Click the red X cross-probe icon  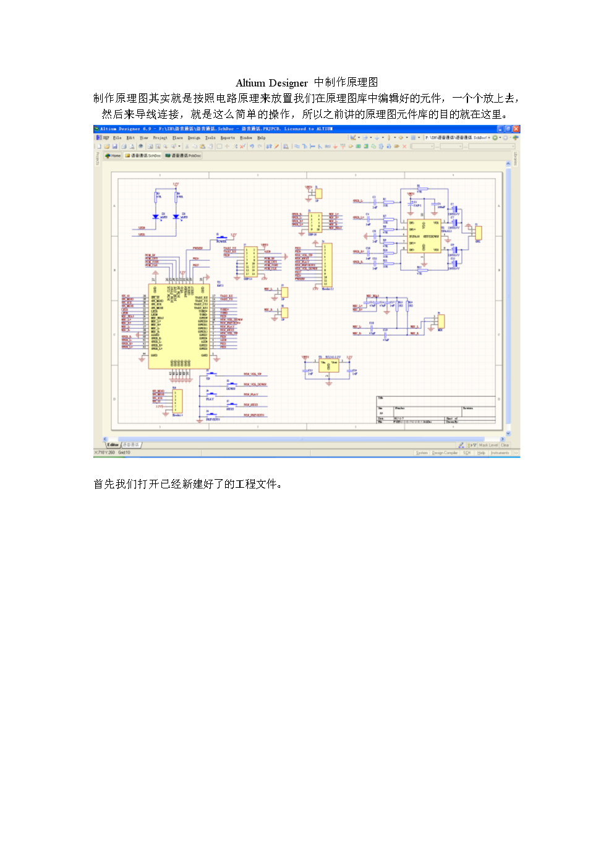coord(242,147)
